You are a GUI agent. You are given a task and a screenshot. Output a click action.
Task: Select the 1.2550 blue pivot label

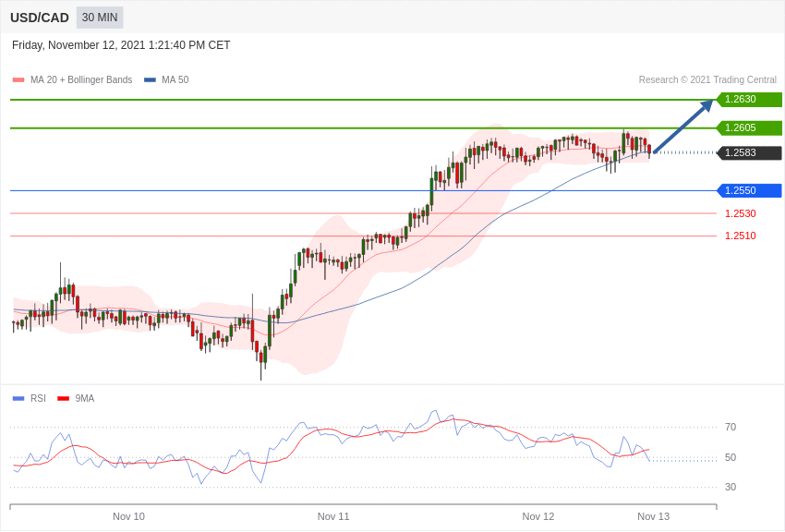pos(749,190)
